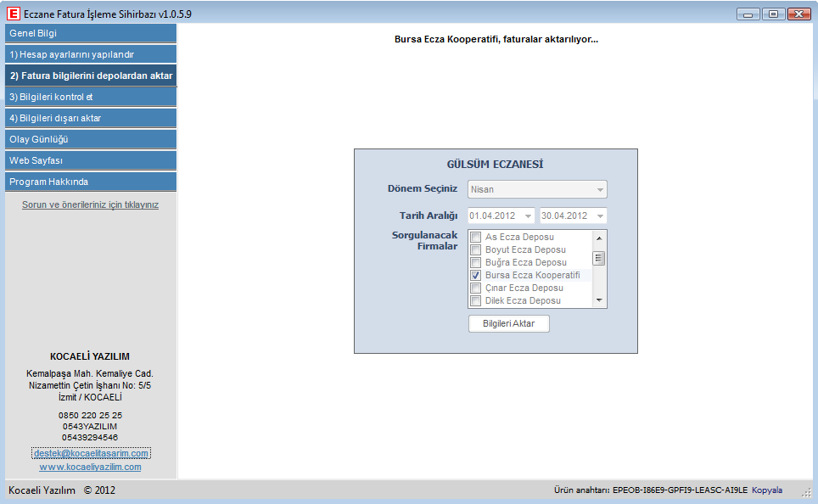Select step 4 Bilgileri dışarı aktar
Image resolution: width=818 pixels, height=504 pixels.
[91, 118]
